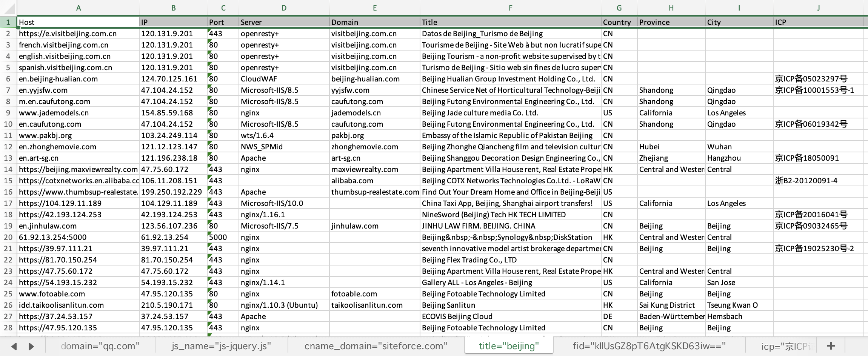
Task: Select column J header
Action: coord(819,8)
